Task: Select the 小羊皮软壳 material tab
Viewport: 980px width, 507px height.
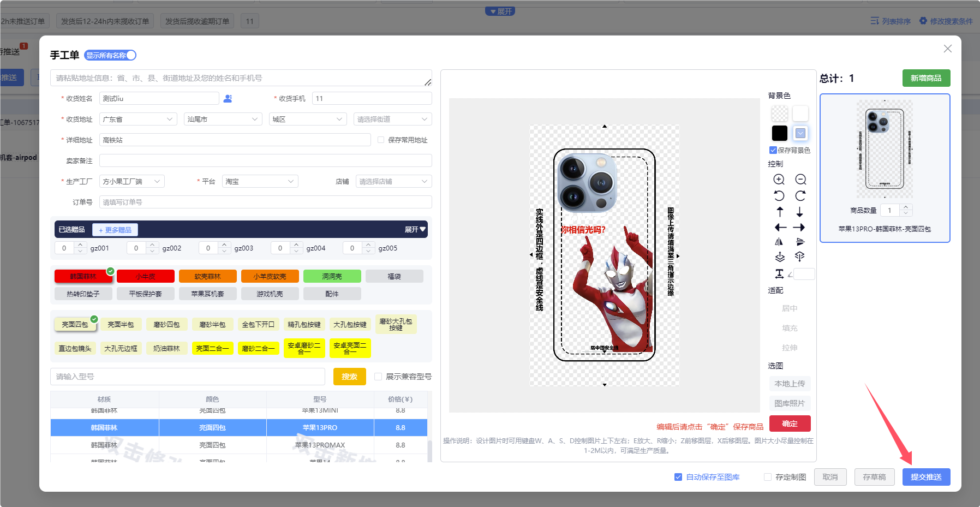Action: coord(270,276)
